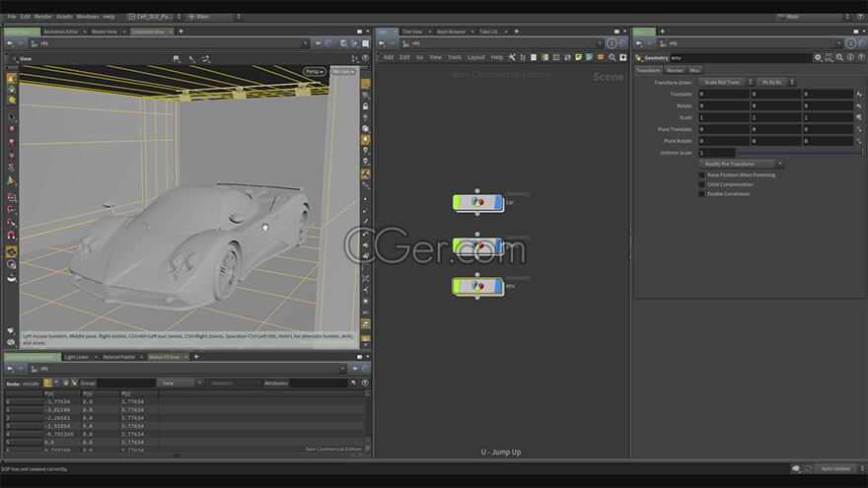Toggle the points button in the geometry spreadsheet
Viewport: 868px width, 488px height.
tap(47, 383)
